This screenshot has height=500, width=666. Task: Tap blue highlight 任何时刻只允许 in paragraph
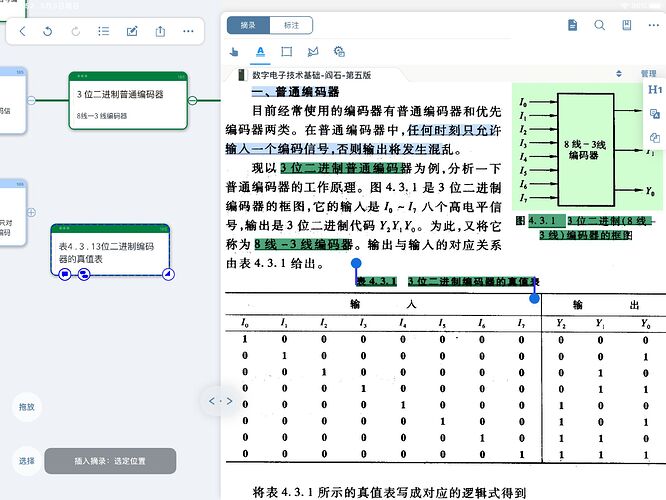[x=454, y=130]
